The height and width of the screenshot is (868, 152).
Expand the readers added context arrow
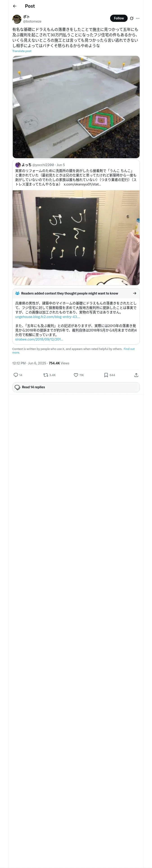(134, 293)
